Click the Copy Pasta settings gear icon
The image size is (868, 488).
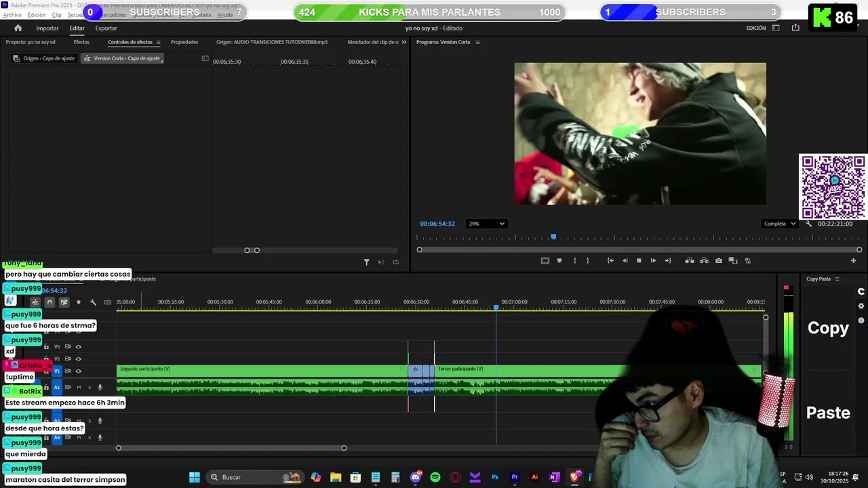click(861, 306)
